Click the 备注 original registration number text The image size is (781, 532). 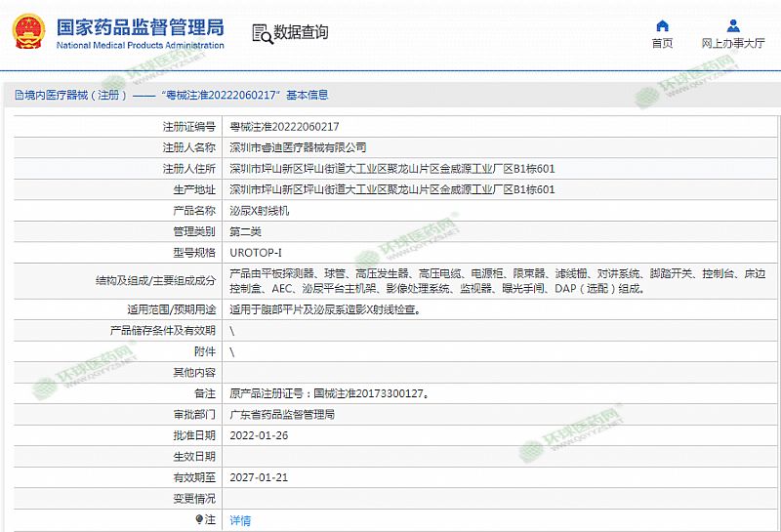click(329, 393)
